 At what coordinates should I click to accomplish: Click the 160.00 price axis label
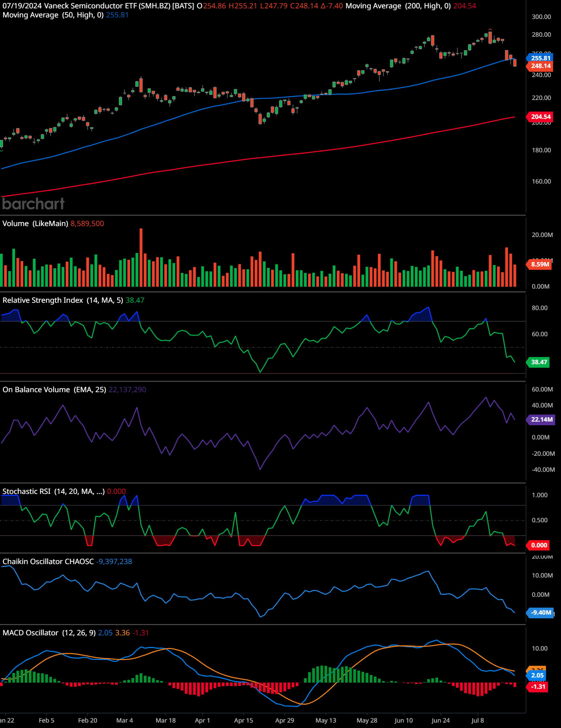click(541, 181)
